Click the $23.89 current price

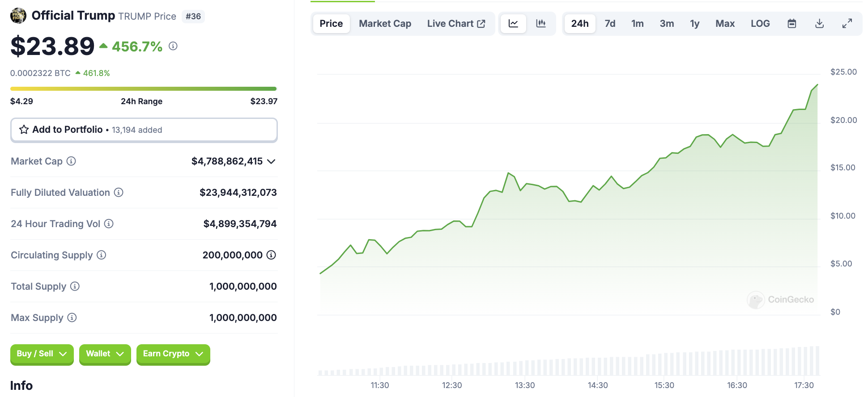[x=52, y=46]
